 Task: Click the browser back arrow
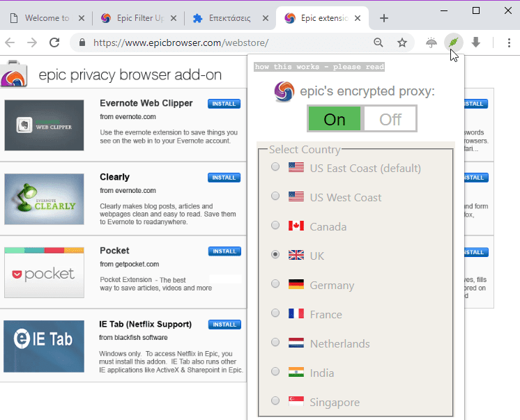tap(10, 42)
